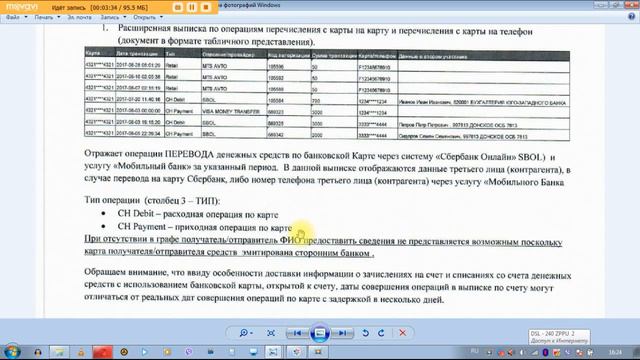Click 'CH Payment – приходная операция' line

tap(204, 227)
